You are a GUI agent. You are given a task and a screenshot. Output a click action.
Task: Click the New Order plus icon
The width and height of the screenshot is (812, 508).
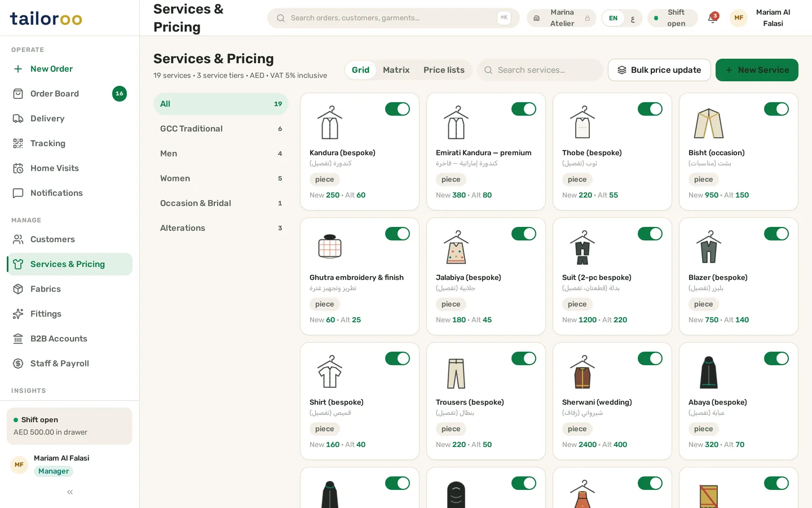click(x=18, y=69)
